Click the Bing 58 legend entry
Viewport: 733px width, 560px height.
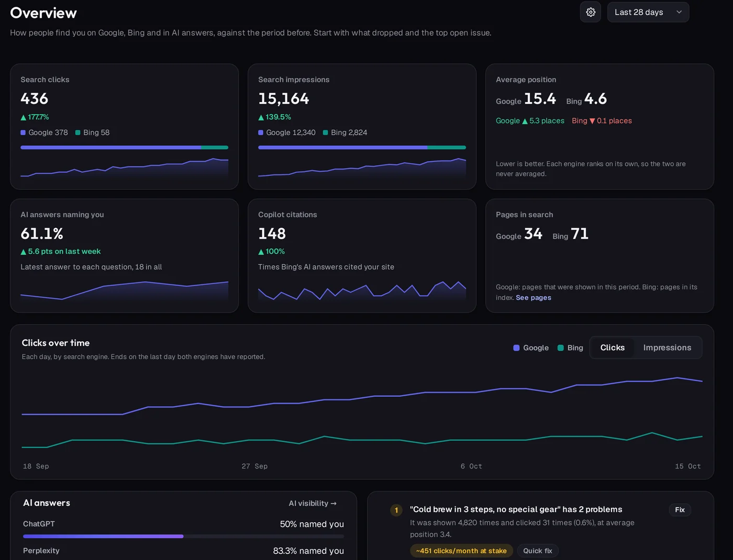point(93,132)
